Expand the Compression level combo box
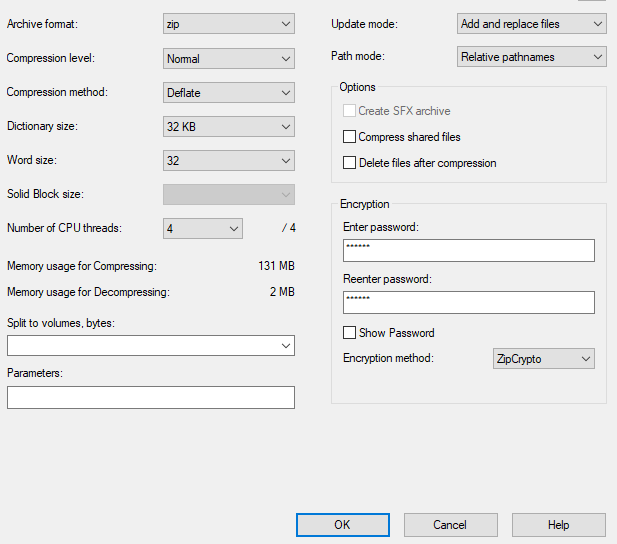617x544 pixels. point(229,59)
